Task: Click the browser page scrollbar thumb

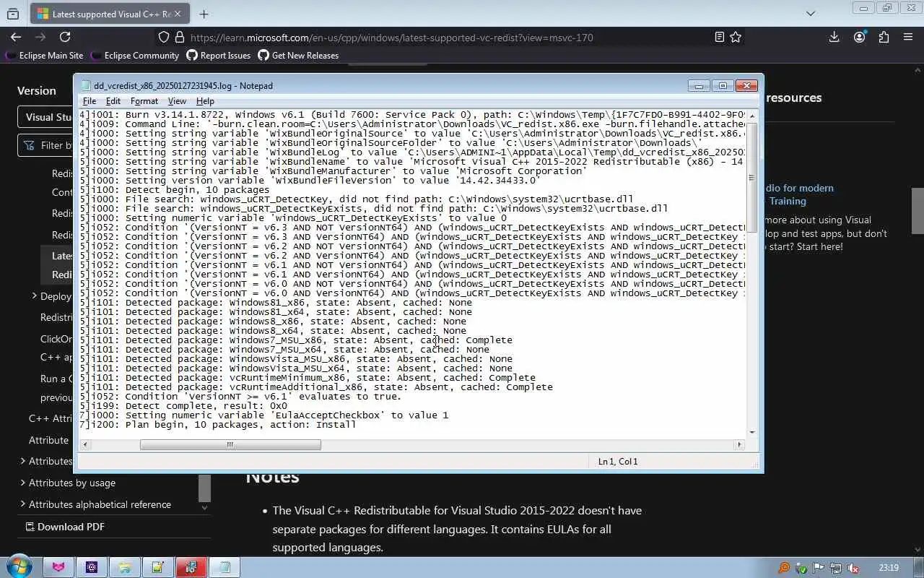Action: pos(918,210)
